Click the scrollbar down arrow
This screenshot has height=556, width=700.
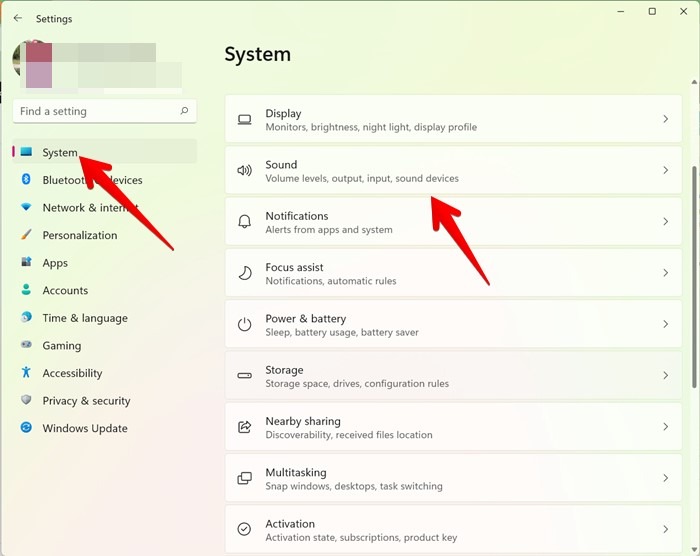pos(694,550)
